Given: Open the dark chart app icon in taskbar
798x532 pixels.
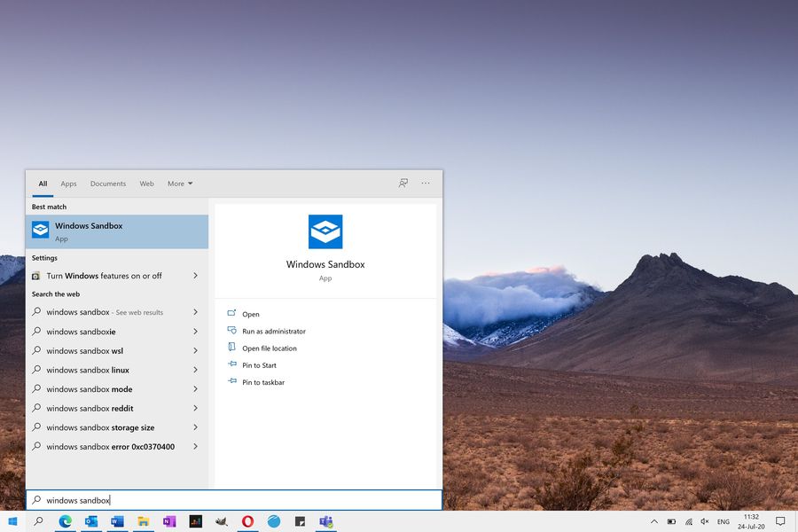Looking at the screenshot, I should coord(195,521).
